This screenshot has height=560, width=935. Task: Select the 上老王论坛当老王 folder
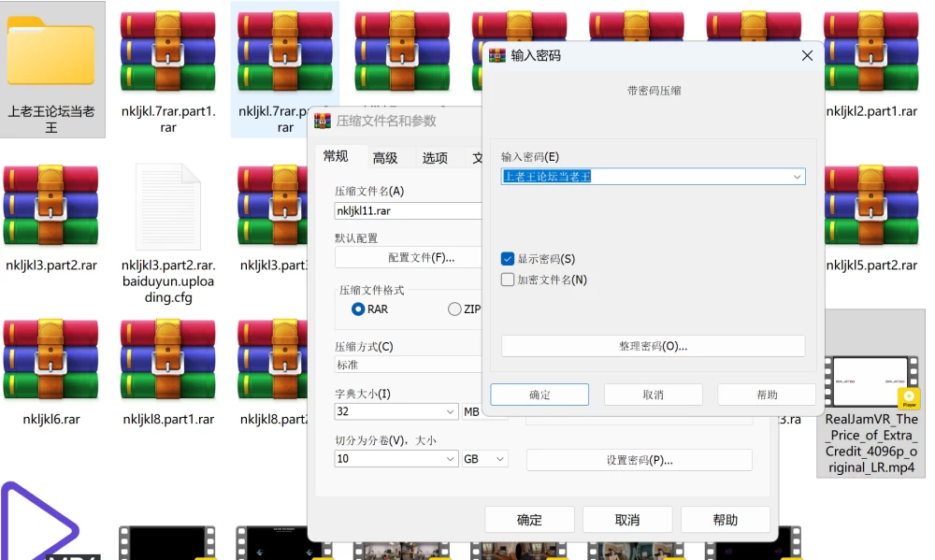(x=51, y=69)
